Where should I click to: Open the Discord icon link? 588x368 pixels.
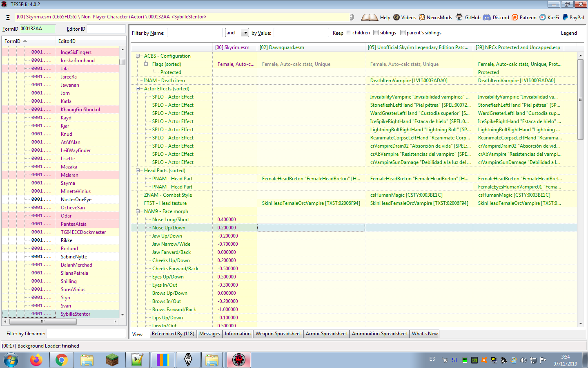coord(487,17)
